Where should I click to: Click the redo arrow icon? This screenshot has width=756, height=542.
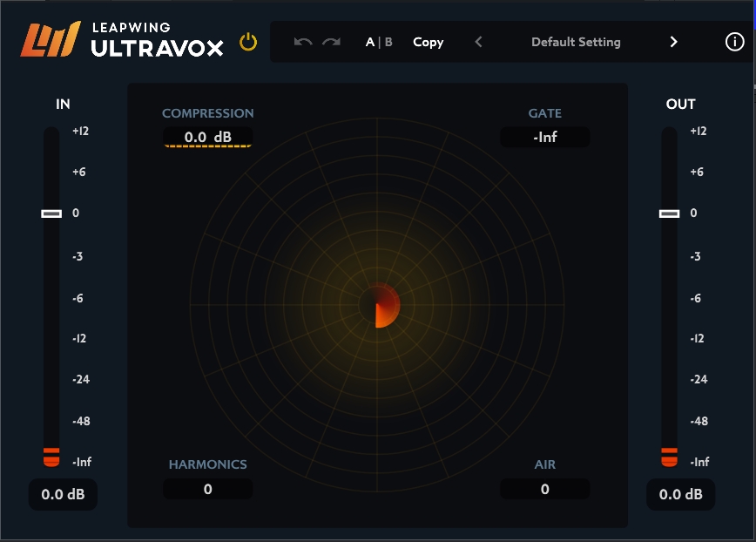pyautogui.click(x=331, y=42)
